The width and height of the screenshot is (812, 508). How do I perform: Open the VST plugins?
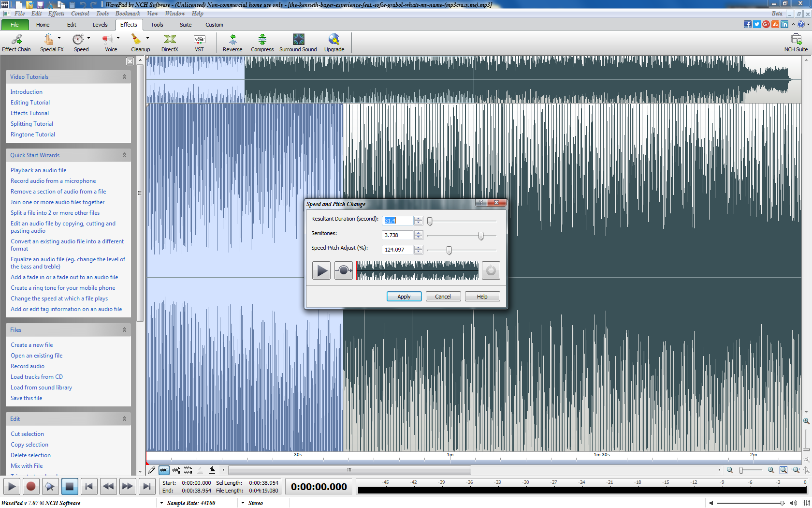(199, 43)
